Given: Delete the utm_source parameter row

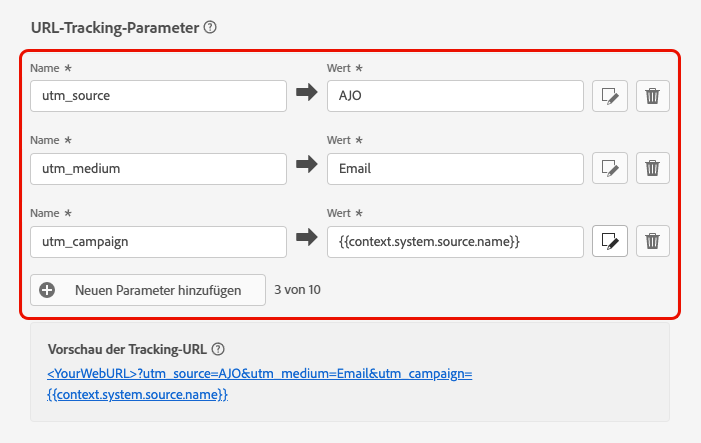Looking at the screenshot, I should coord(653,96).
